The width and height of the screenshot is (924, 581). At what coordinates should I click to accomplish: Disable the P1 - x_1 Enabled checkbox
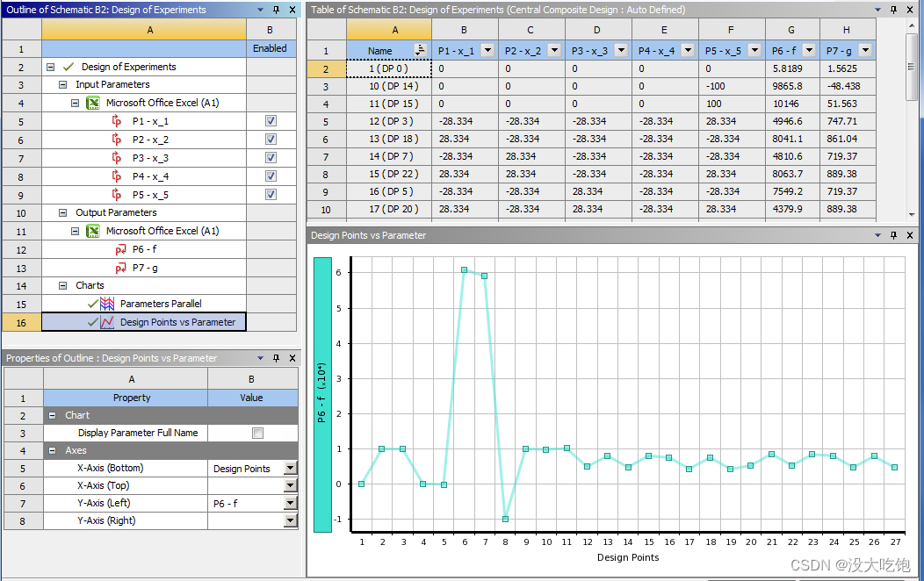[x=271, y=122]
